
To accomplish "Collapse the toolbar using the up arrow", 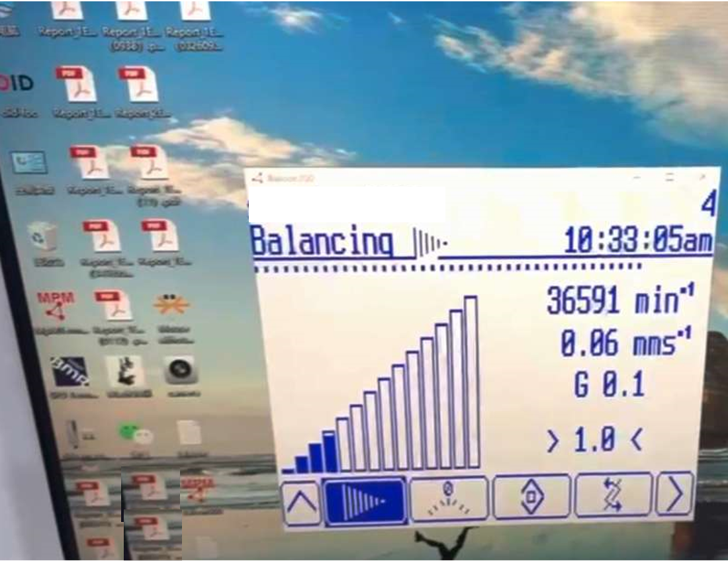I will (301, 501).
